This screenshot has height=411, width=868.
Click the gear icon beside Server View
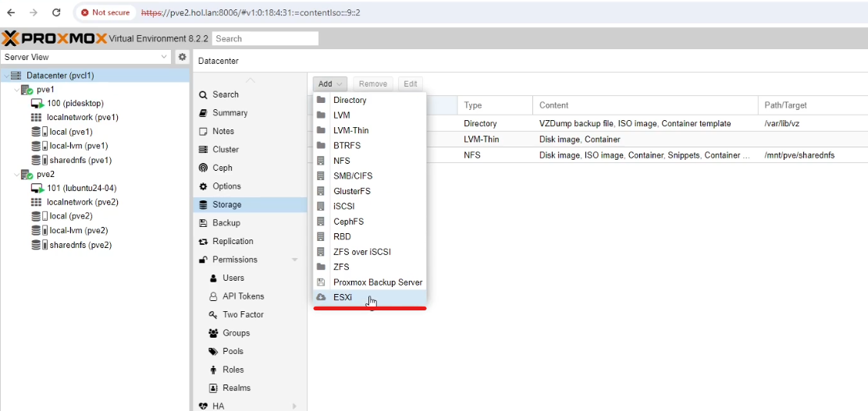click(182, 57)
